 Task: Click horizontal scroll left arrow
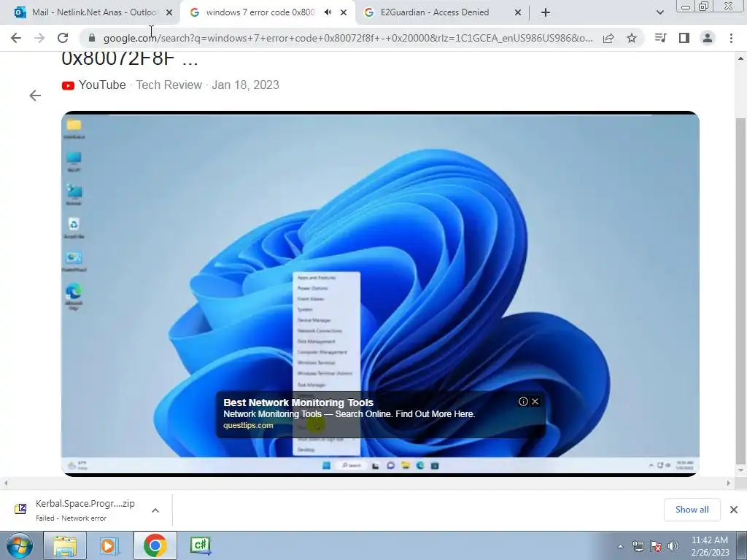(x=6, y=483)
